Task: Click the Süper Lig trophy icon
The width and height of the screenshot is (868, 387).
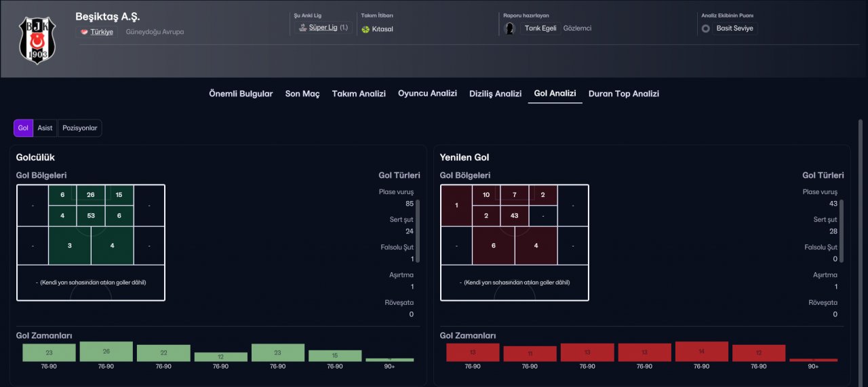Action: (302, 28)
